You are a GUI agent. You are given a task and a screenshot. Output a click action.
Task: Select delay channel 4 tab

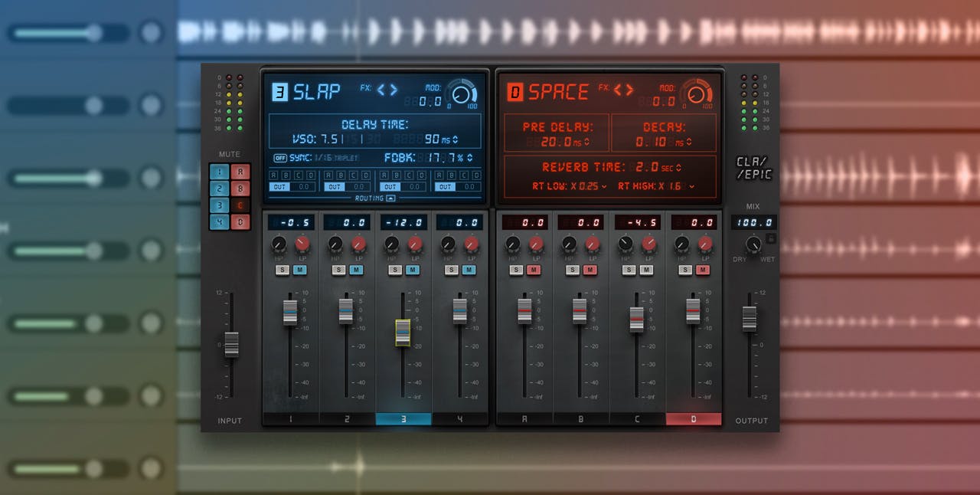point(459,419)
